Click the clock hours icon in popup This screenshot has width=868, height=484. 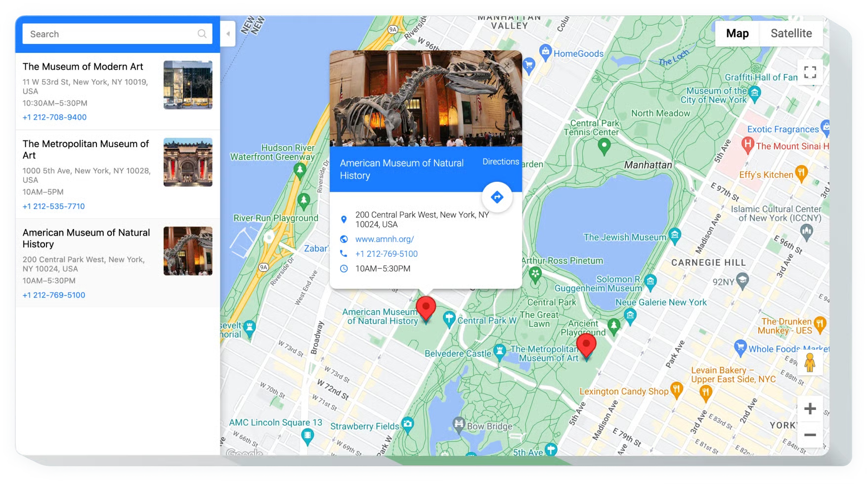pos(344,269)
